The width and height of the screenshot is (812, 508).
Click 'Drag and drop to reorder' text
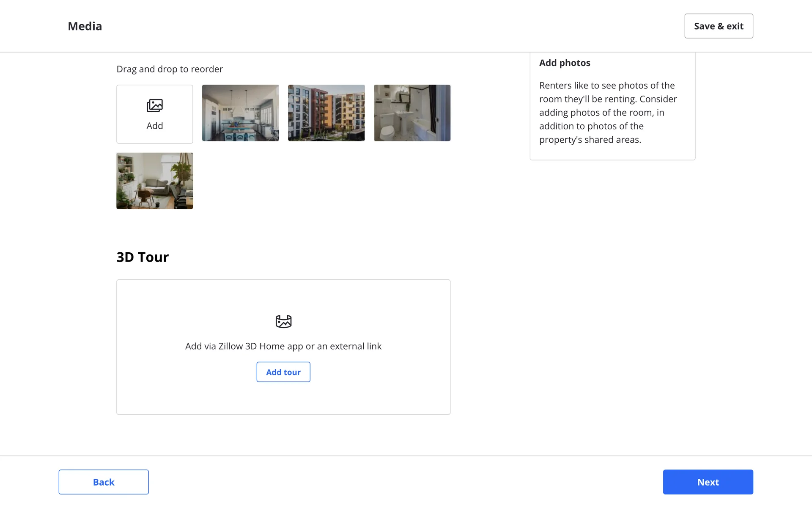(170, 69)
